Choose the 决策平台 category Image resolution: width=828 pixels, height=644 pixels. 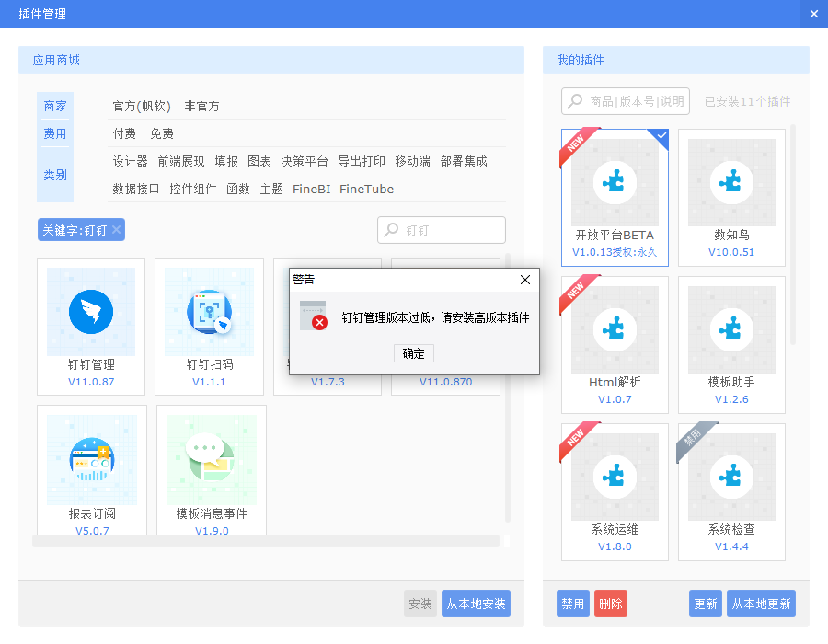[x=305, y=161]
